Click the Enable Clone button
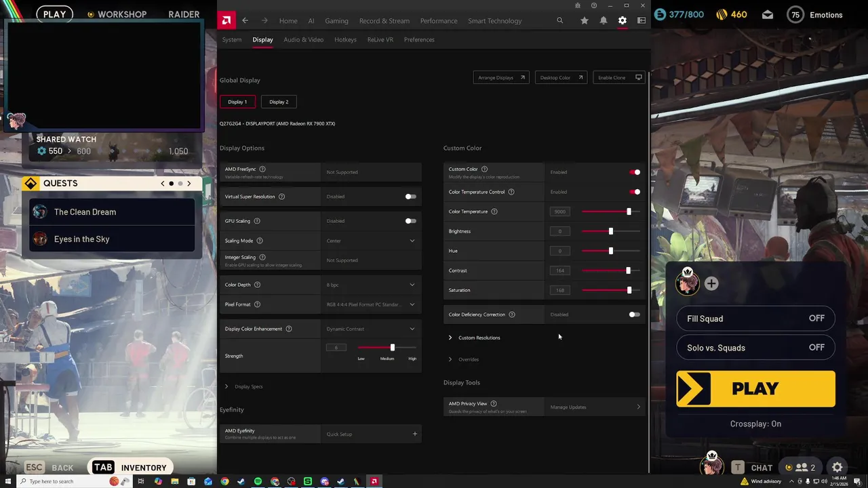Screen dimensions: 868x488 pos(619,77)
